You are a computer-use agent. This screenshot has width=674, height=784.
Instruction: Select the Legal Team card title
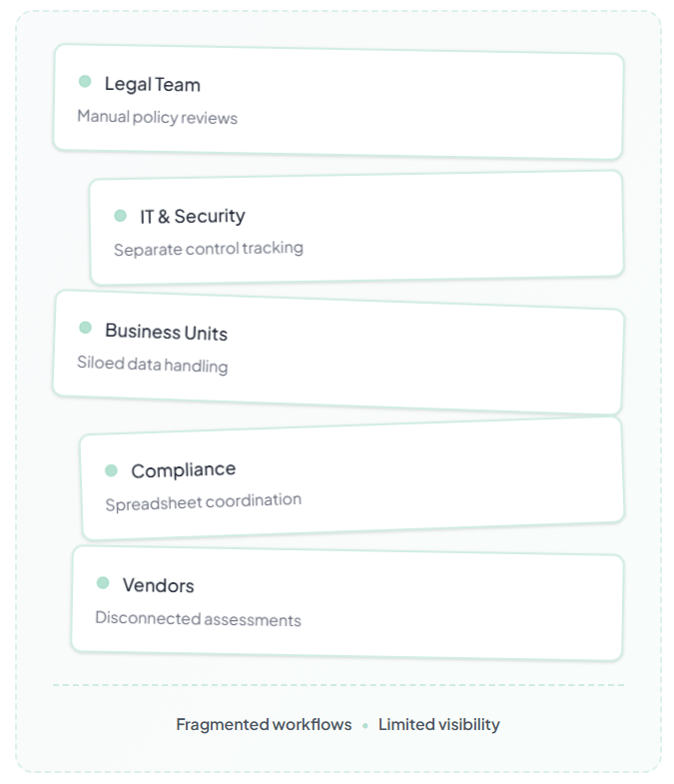pos(152,85)
